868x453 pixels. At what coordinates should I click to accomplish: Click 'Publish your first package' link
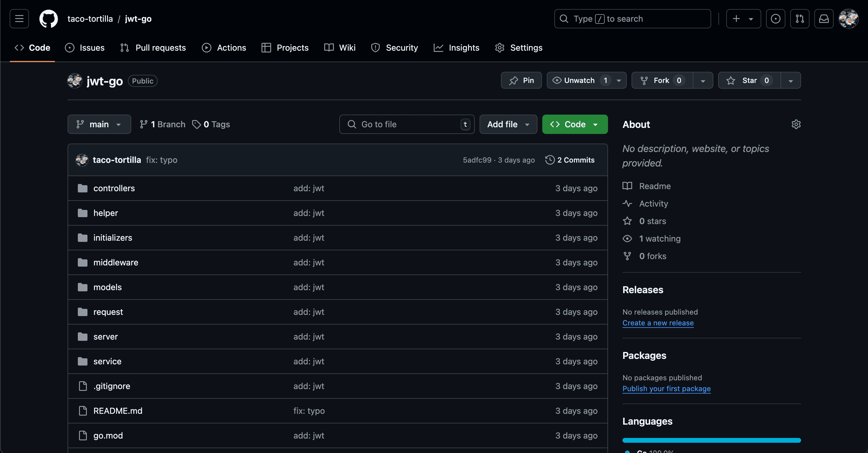click(666, 389)
